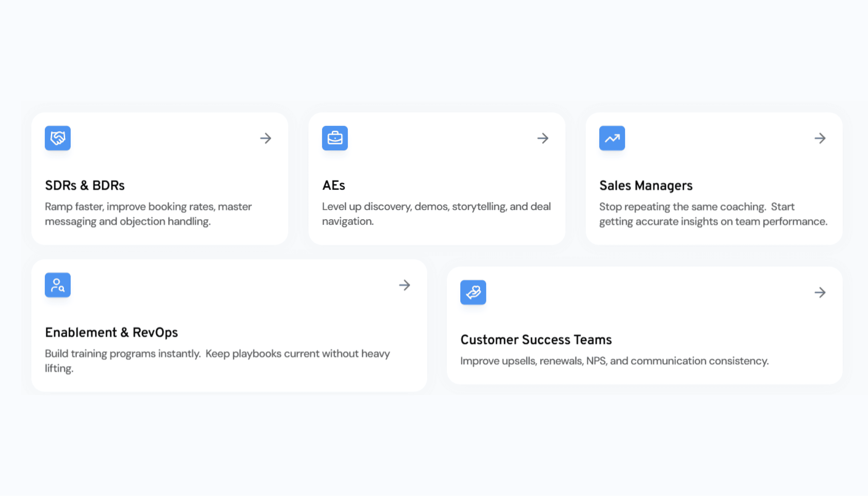Click the 'Ramp faster, improve booking rates' description

(x=148, y=214)
